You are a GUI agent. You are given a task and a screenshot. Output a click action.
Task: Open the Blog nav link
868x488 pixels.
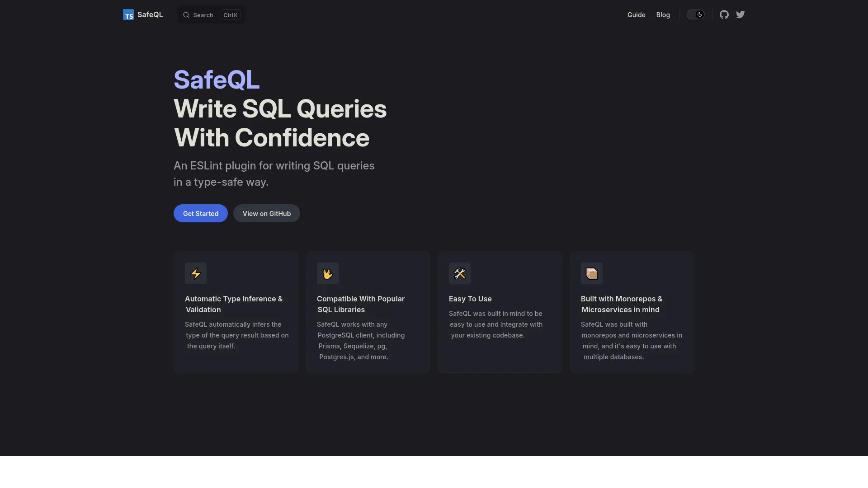click(663, 15)
